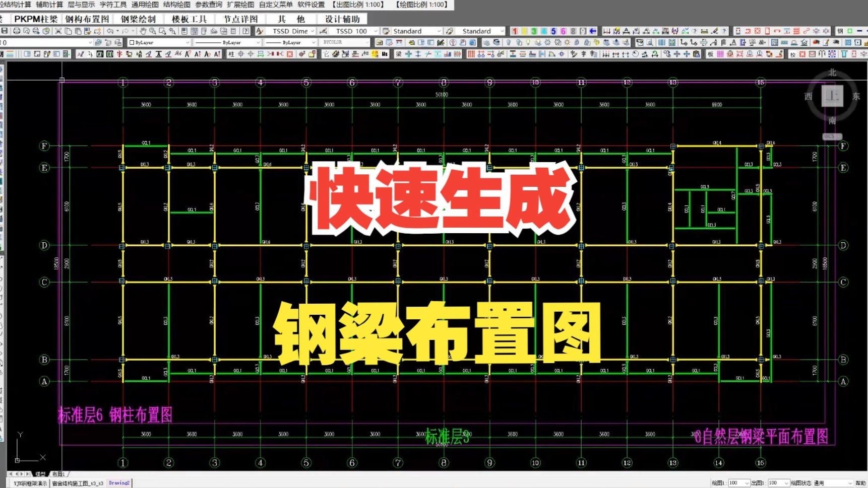This screenshot has width=868, height=488.
Task: Toggle the blue back-arrow layer switch icon
Action: [x=593, y=31]
